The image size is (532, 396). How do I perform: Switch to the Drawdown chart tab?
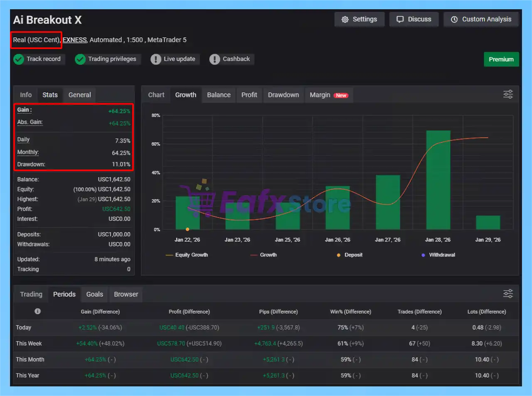pyautogui.click(x=283, y=95)
